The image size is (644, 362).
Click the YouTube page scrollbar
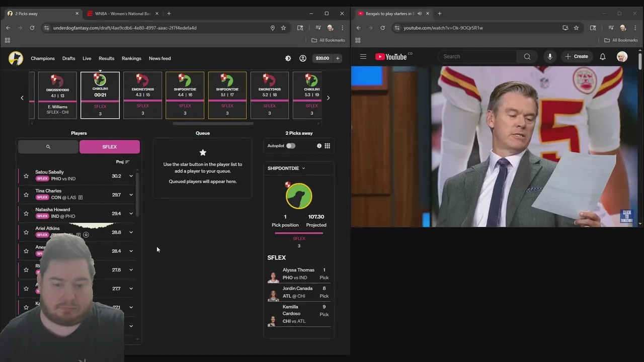click(x=640, y=60)
